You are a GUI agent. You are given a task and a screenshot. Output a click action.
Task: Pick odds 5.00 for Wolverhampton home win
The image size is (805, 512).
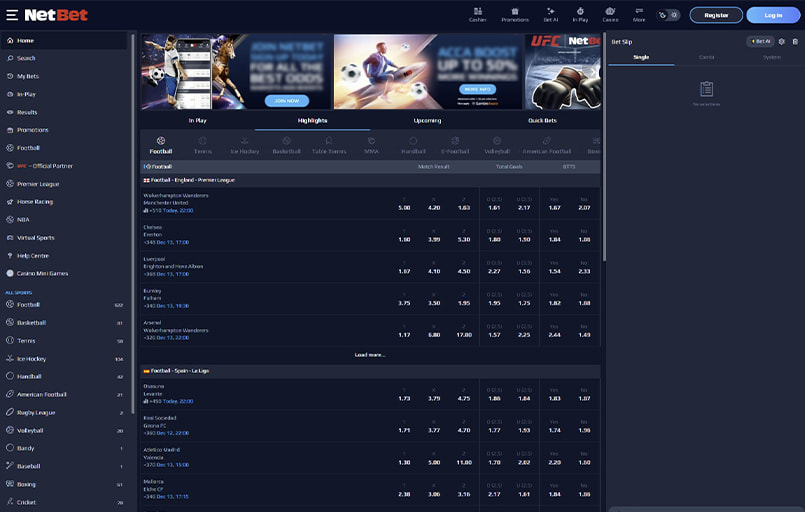[404, 204]
